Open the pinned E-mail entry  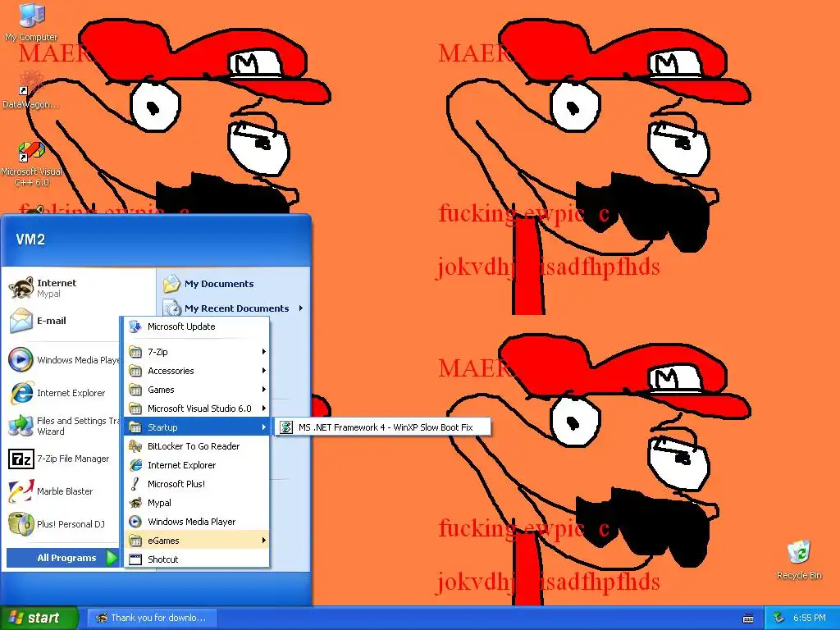78,321
